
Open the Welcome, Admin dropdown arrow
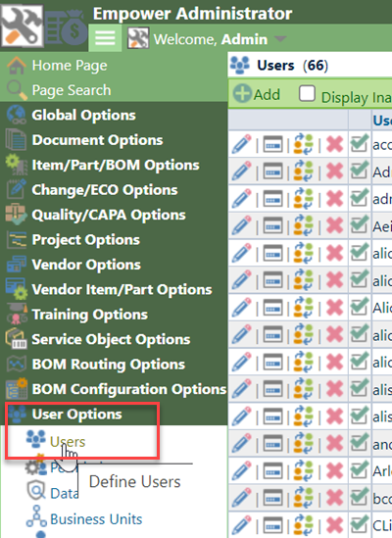280,38
